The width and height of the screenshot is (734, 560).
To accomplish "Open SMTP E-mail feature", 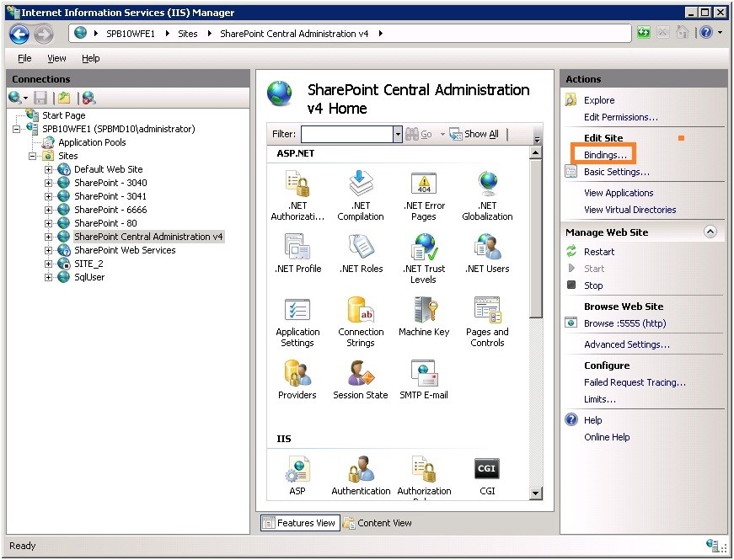I will pos(424,380).
